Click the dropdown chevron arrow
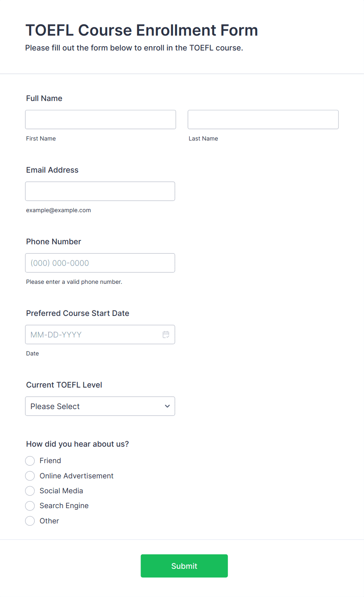 click(x=167, y=406)
